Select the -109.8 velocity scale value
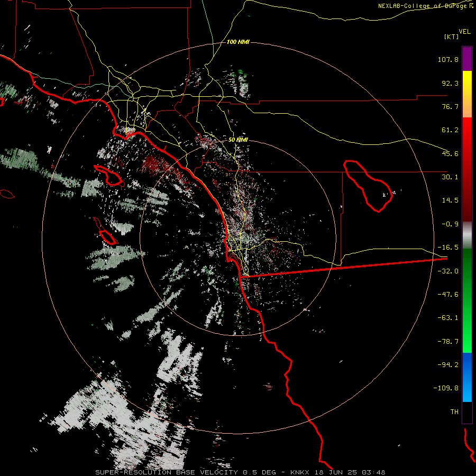Viewport: 476px width, 476px height. (446, 388)
